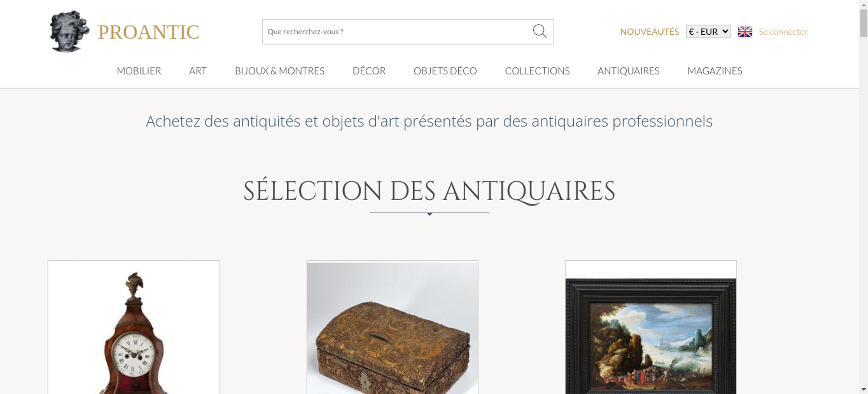Viewport: 868px width, 394px height.
Task: Open the OBJETS DÉCO menu
Action: tap(445, 71)
